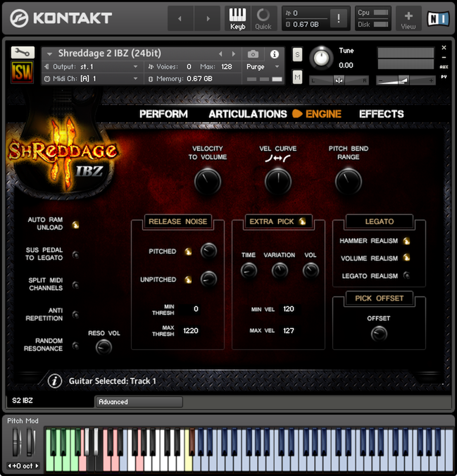Open instrument name dropdown triangle
This screenshot has width=457, height=476.
(x=49, y=54)
